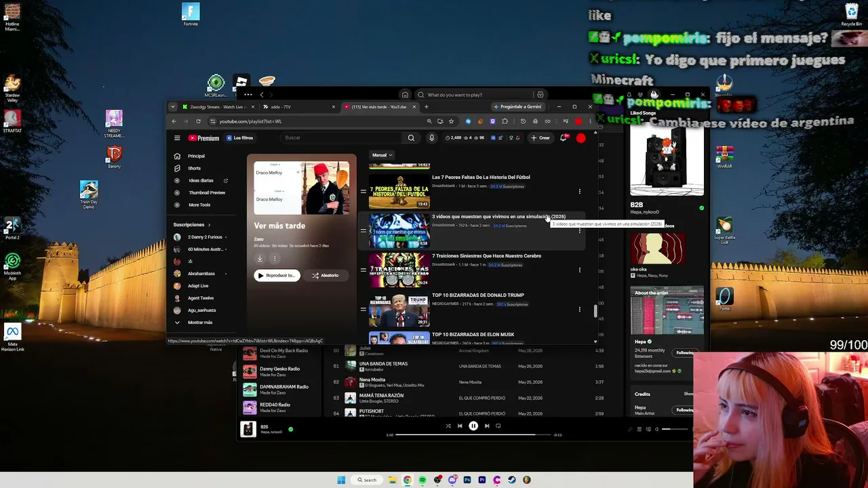Go to Spotify home icon

point(405,95)
